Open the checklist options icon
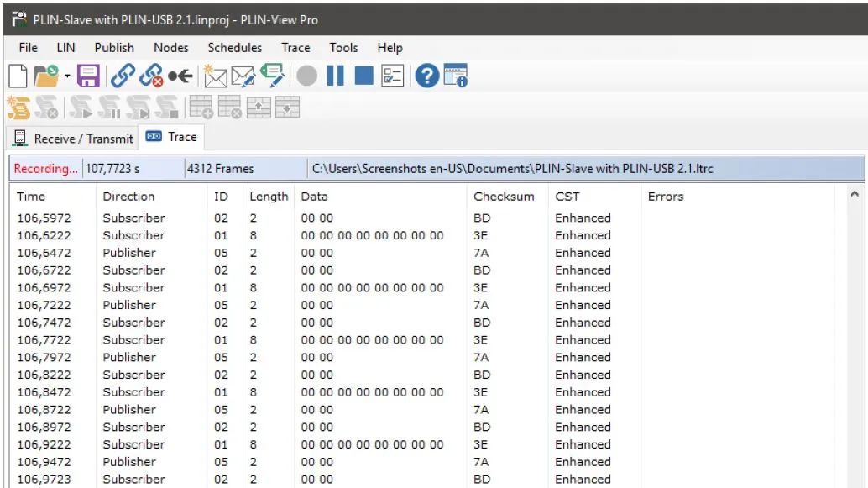 pyautogui.click(x=393, y=76)
